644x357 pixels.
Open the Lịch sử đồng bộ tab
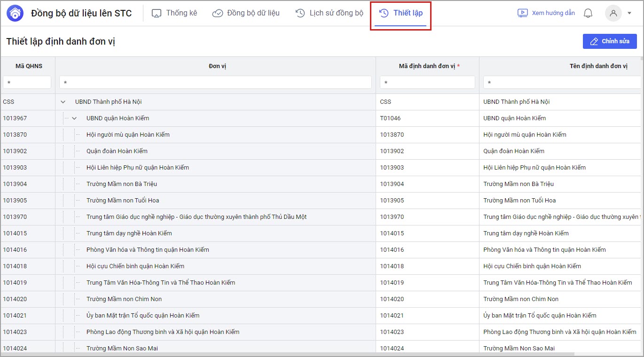[x=336, y=13]
